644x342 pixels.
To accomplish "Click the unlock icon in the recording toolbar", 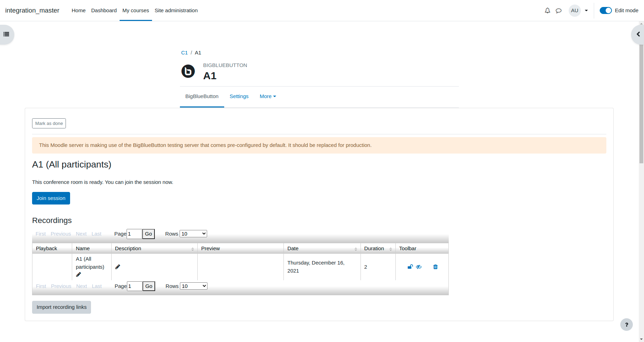I will click(x=410, y=267).
